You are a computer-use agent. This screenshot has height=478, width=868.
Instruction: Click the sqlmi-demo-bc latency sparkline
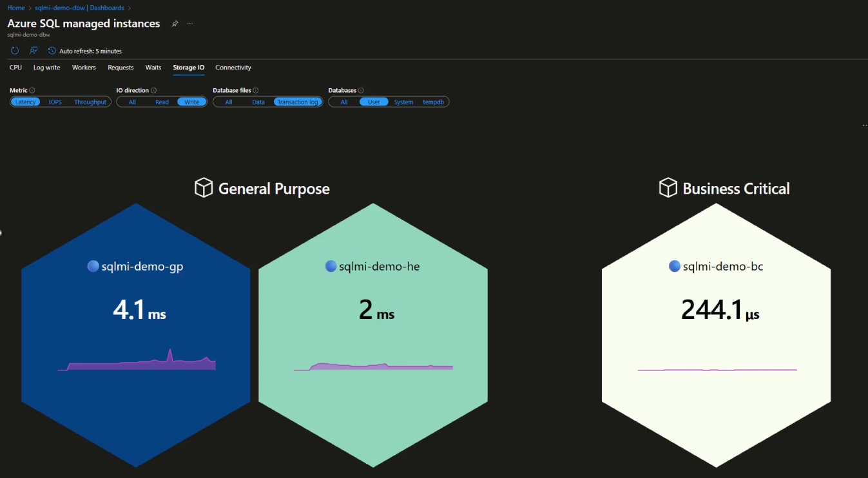[717, 370]
